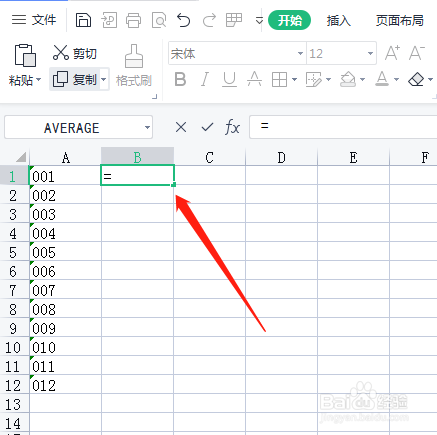Select column D header

pos(281,157)
